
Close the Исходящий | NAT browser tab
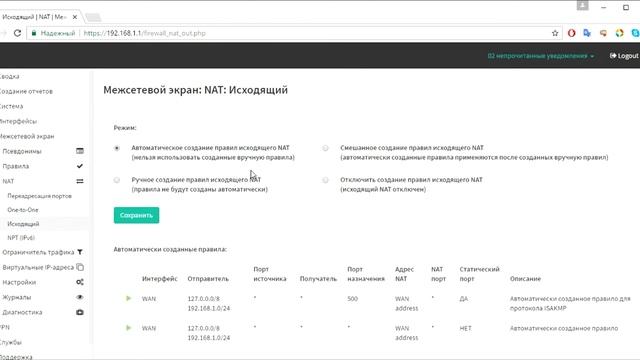point(75,17)
